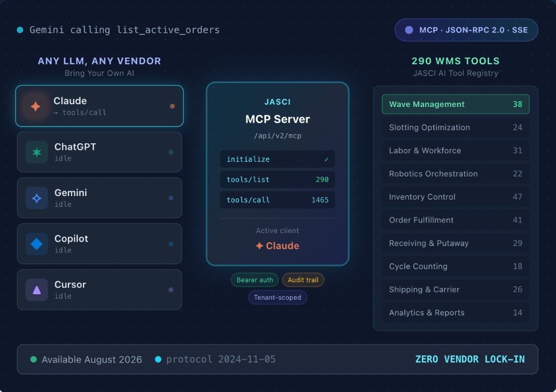Image resolution: width=556 pixels, height=392 pixels.
Task: Click the ANY LLM, ANY VENDOR heading
Action: [99, 61]
